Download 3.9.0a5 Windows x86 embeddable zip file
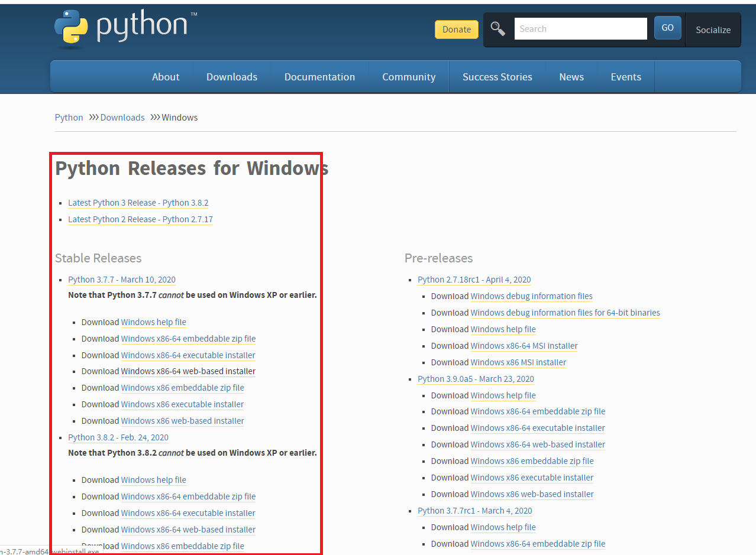756x555 pixels. [x=532, y=461]
